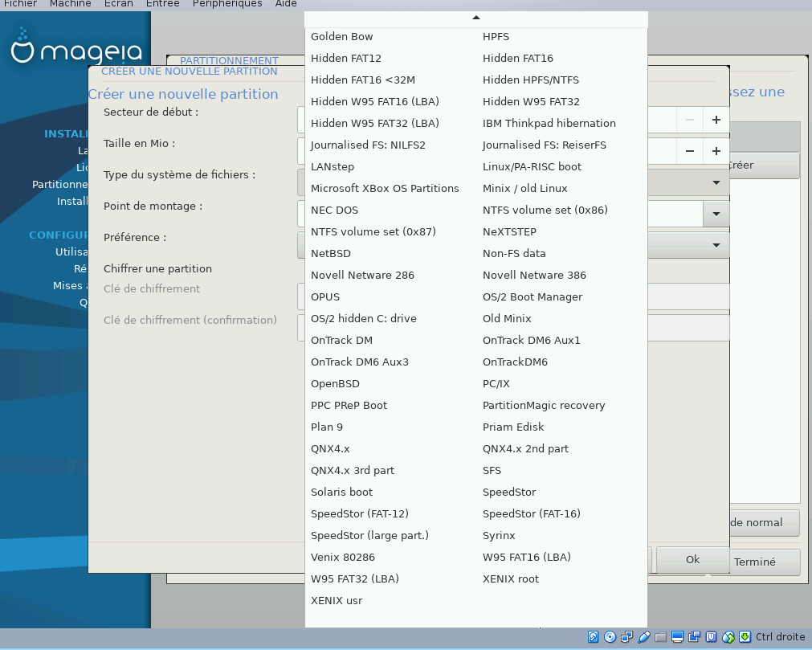Screen dimensions: 812x650
Task: Click the CPU virtualization chip icon
Action: click(712, 636)
